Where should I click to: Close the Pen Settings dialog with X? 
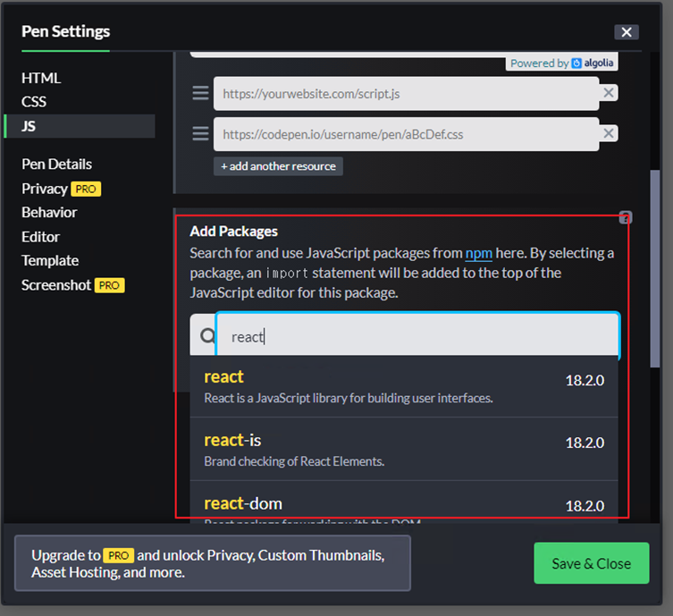pyautogui.click(x=627, y=32)
